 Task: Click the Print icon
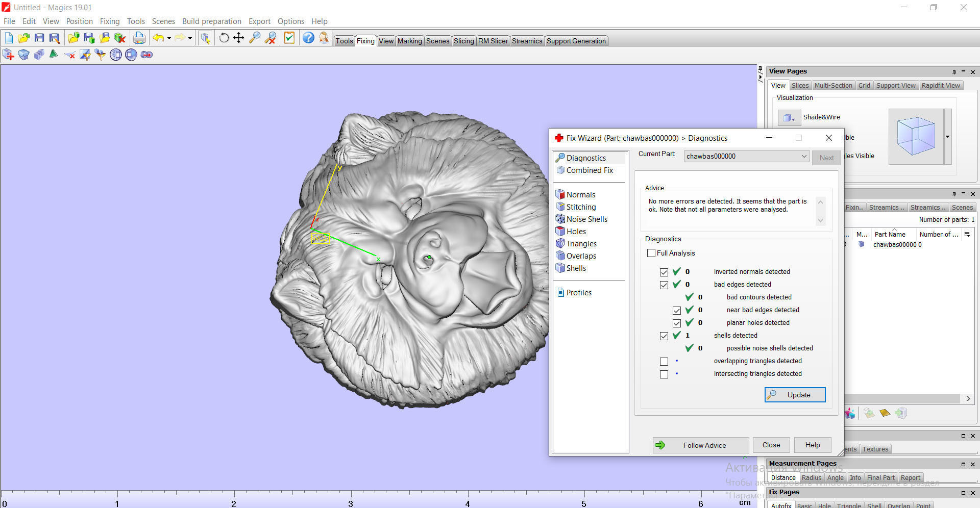click(x=139, y=38)
